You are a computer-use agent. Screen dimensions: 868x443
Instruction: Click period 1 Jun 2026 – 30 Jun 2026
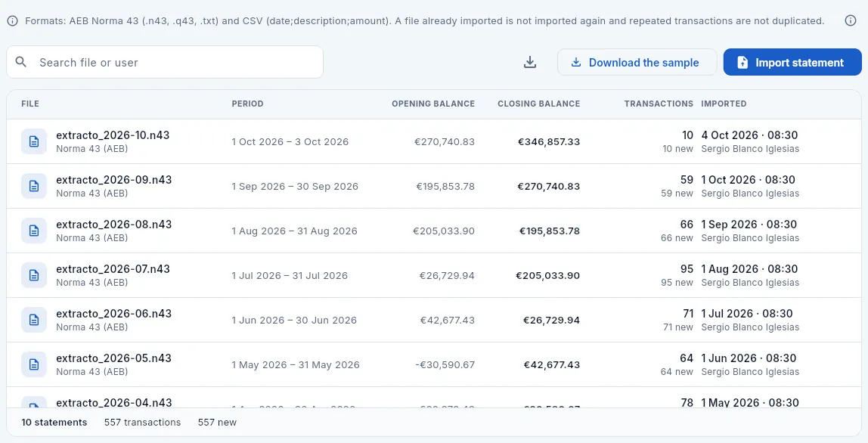pos(294,320)
